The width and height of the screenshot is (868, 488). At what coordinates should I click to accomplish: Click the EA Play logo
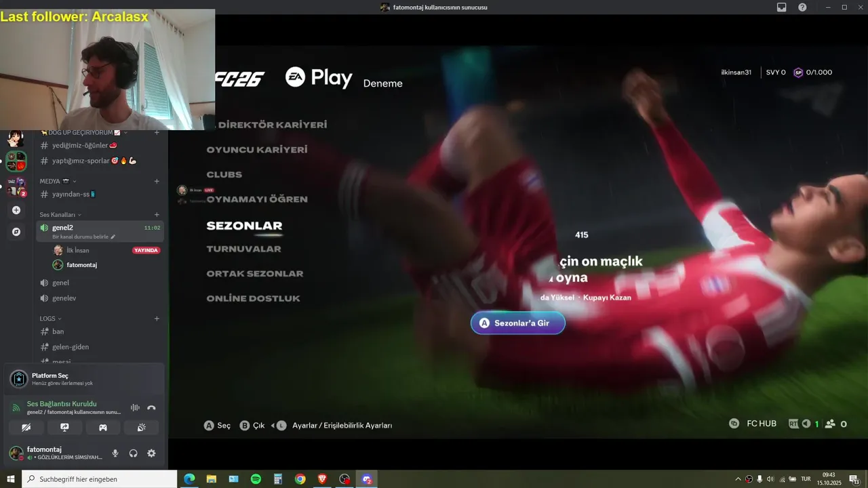(x=319, y=77)
